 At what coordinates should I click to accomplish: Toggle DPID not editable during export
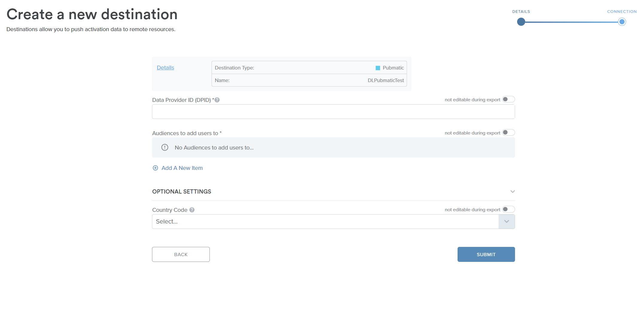coord(508,99)
